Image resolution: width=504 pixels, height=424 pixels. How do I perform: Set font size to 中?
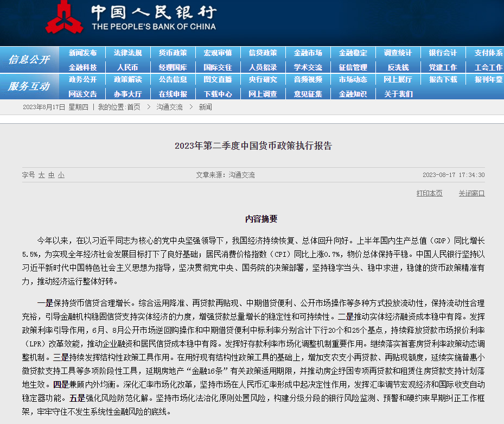pos(52,175)
